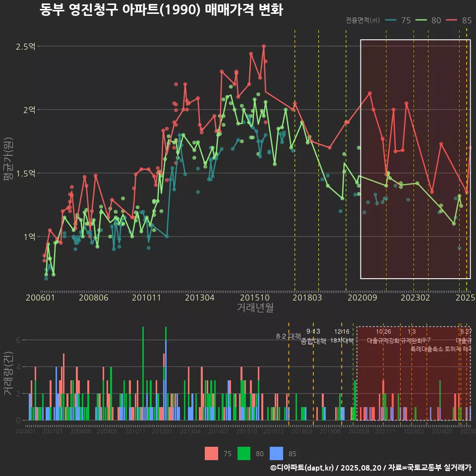Click the 202302 label on the price chart axis

pos(416,297)
